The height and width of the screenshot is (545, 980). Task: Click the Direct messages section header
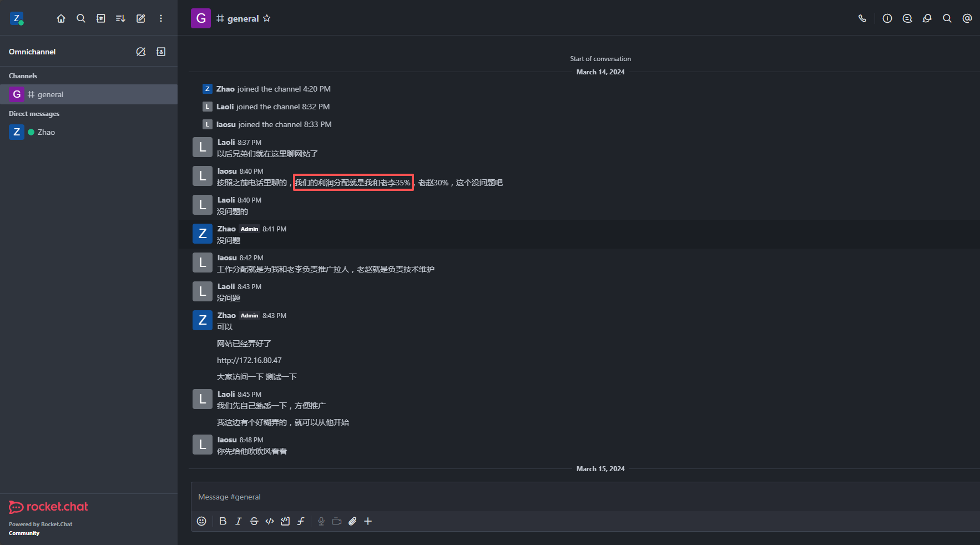tap(34, 114)
